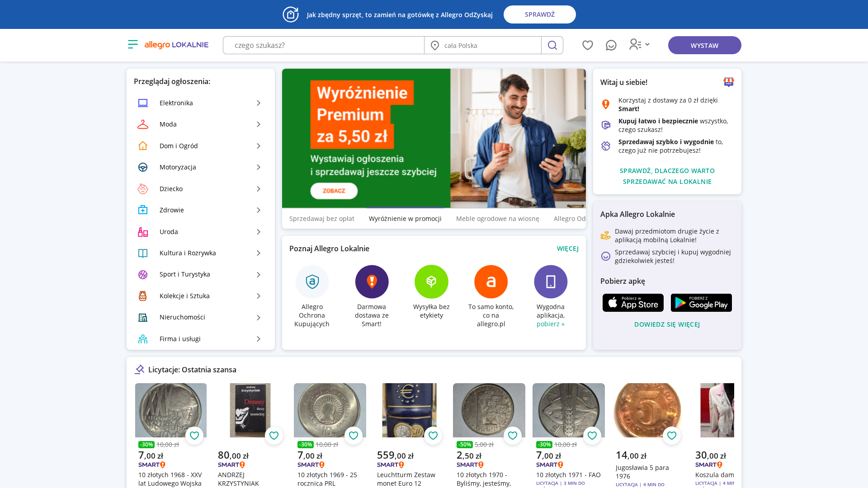The image size is (868, 488).
Task: Click the Zdrowie first-aid icon
Action: pyautogui.click(x=143, y=210)
